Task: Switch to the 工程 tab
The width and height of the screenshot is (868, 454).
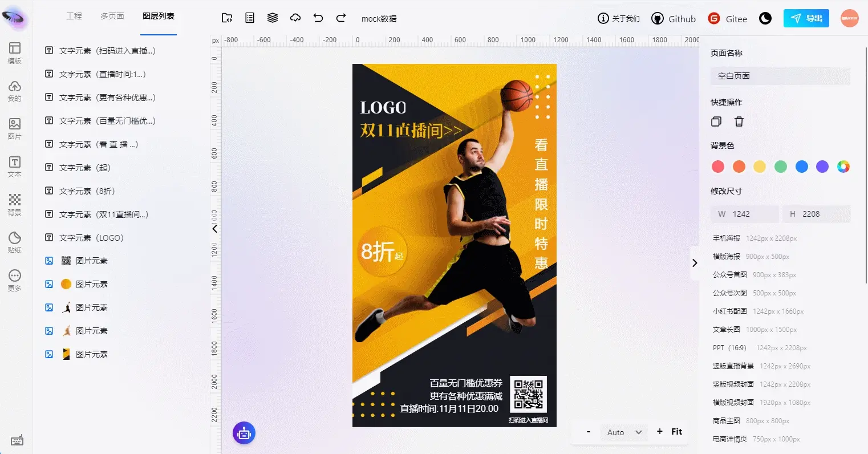Action: coord(74,16)
